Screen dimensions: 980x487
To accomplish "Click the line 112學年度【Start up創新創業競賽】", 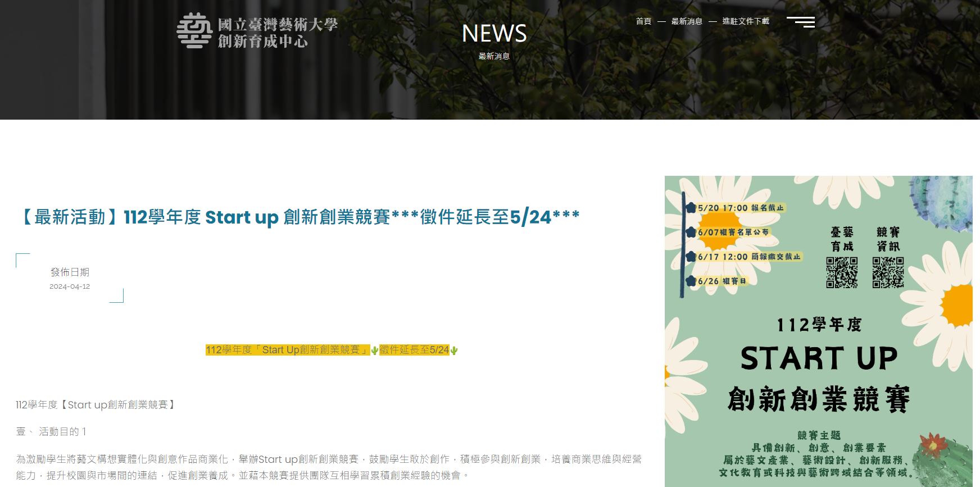I will click(x=96, y=405).
